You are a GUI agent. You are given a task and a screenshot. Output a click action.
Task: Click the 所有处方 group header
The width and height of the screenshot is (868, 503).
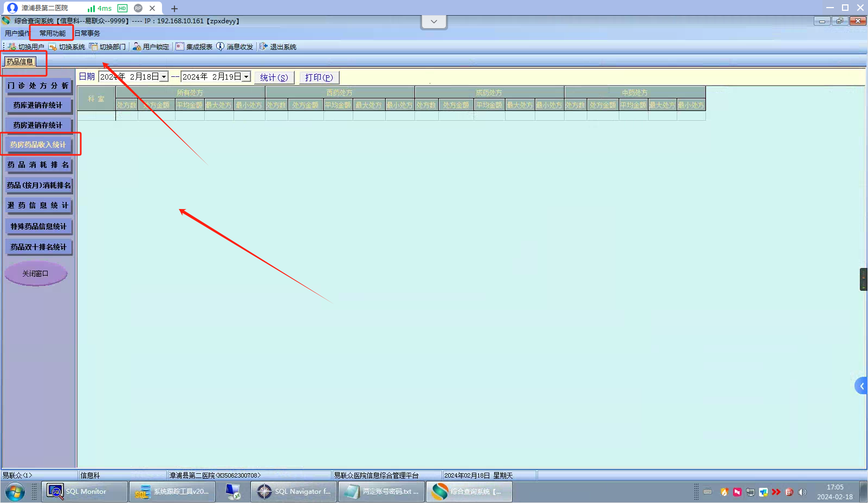[190, 93]
